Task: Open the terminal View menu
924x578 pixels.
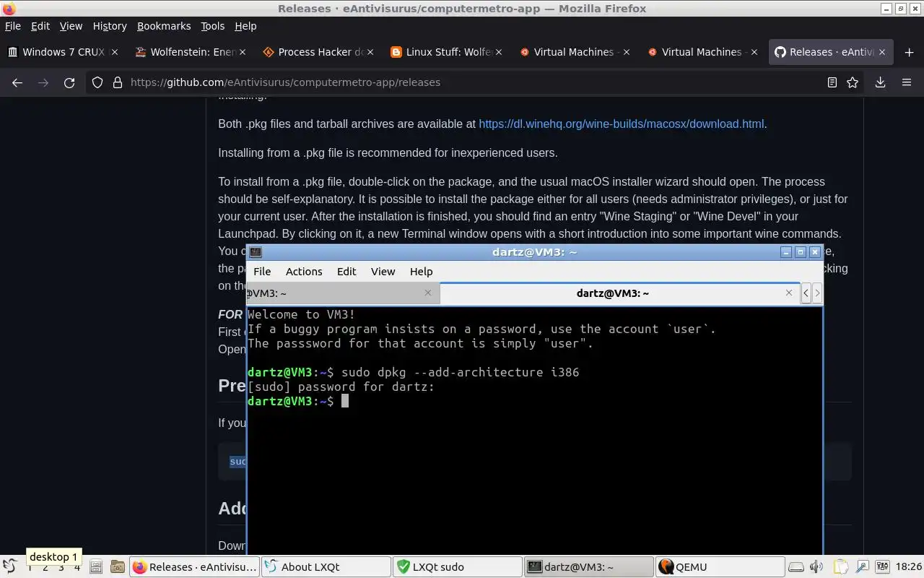Action: click(x=383, y=272)
